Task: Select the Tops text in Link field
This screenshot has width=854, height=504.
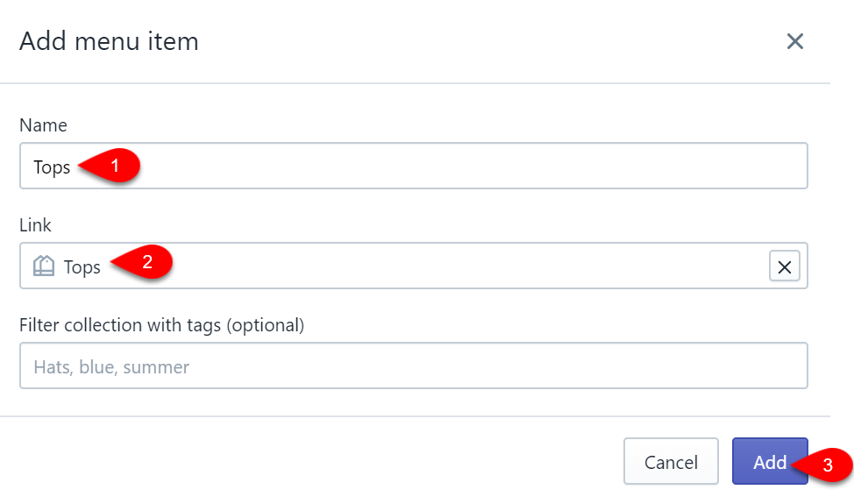Action: point(82,267)
